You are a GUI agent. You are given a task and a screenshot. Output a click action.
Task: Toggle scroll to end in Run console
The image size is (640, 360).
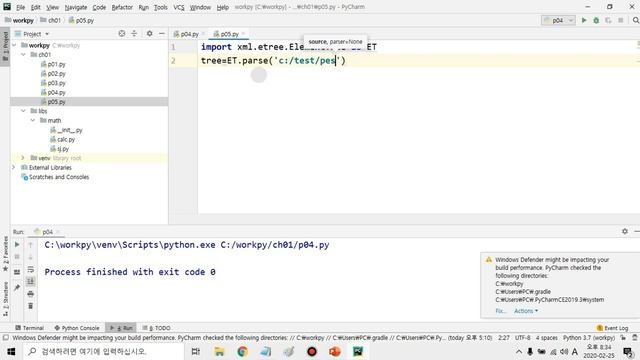[31, 281]
